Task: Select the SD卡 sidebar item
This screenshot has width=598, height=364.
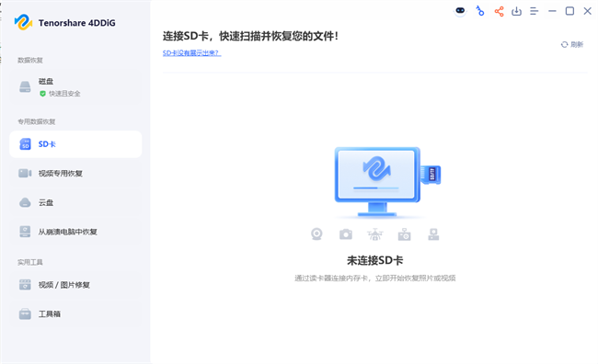Action: [75, 144]
